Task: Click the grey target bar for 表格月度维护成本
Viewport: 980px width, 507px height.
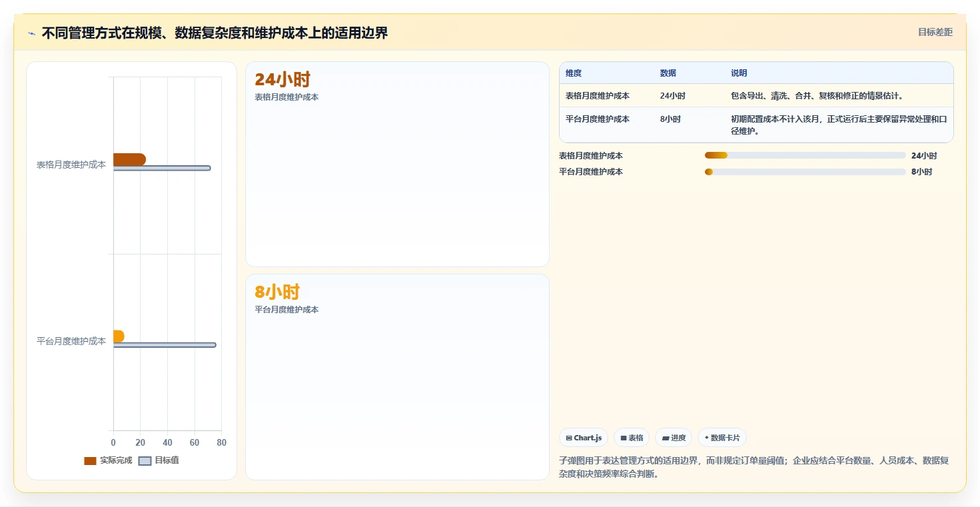Action: 162,168
